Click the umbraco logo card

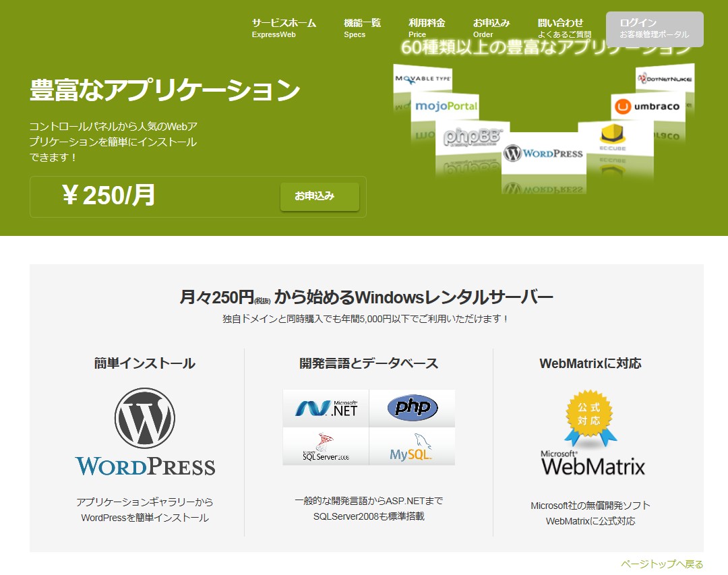tap(648, 107)
